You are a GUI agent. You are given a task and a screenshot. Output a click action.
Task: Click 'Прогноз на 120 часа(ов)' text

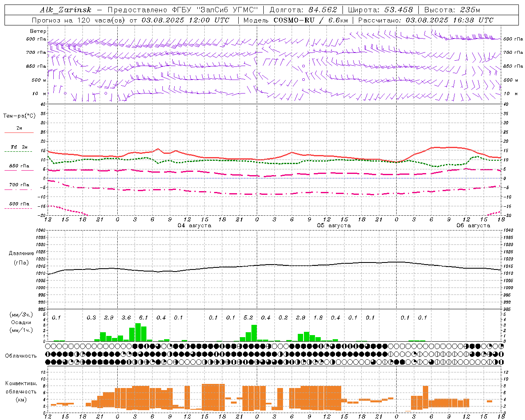point(79,20)
